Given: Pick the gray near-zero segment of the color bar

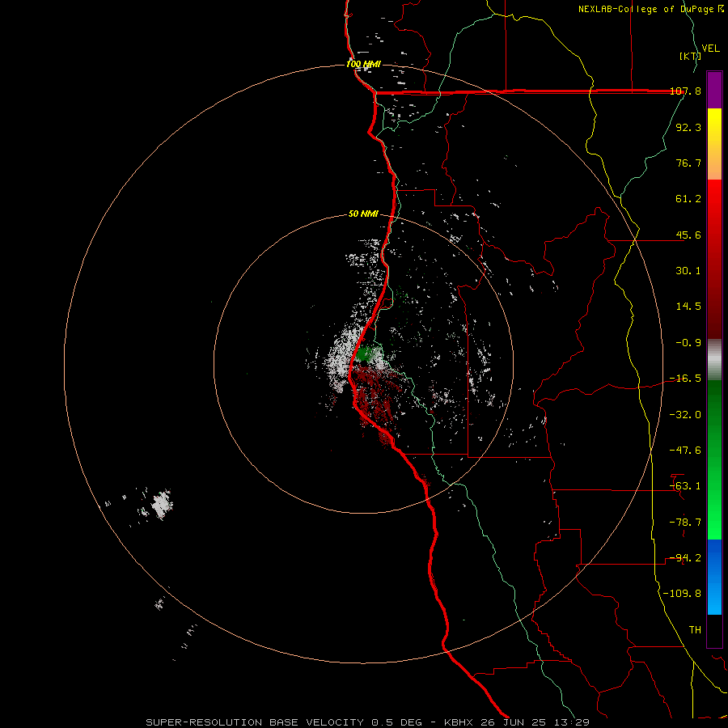Looking at the screenshot, I should point(714,360).
